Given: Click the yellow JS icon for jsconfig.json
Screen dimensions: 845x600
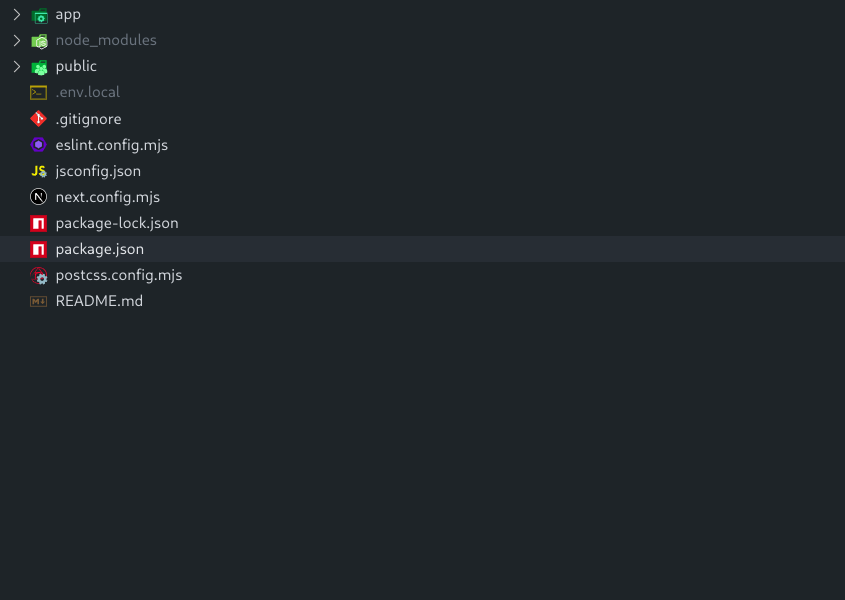Looking at the screenshot, I should click(x=39, y=171).
